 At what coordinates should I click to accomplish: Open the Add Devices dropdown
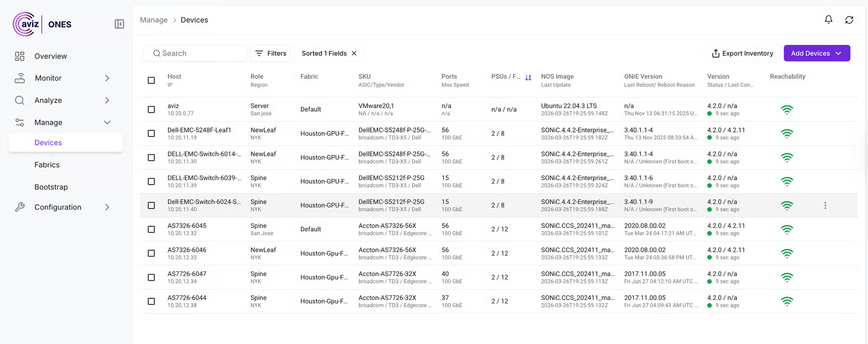pos(817,54)
